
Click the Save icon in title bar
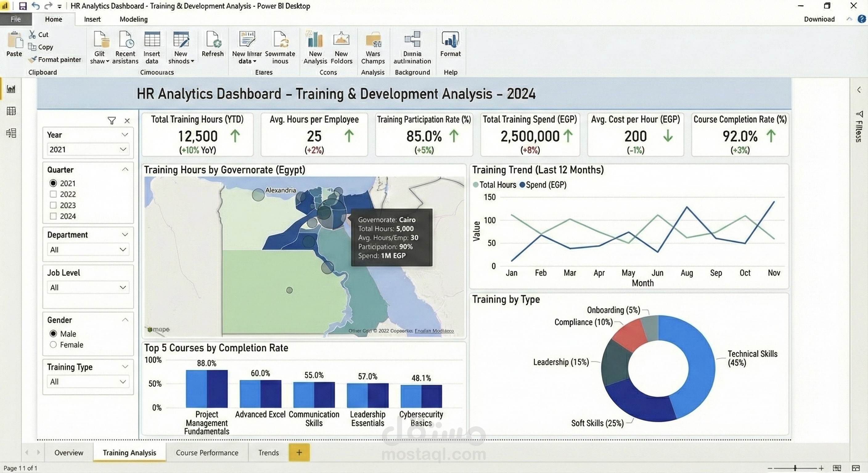pyautogui.click(x=23, y=6)
